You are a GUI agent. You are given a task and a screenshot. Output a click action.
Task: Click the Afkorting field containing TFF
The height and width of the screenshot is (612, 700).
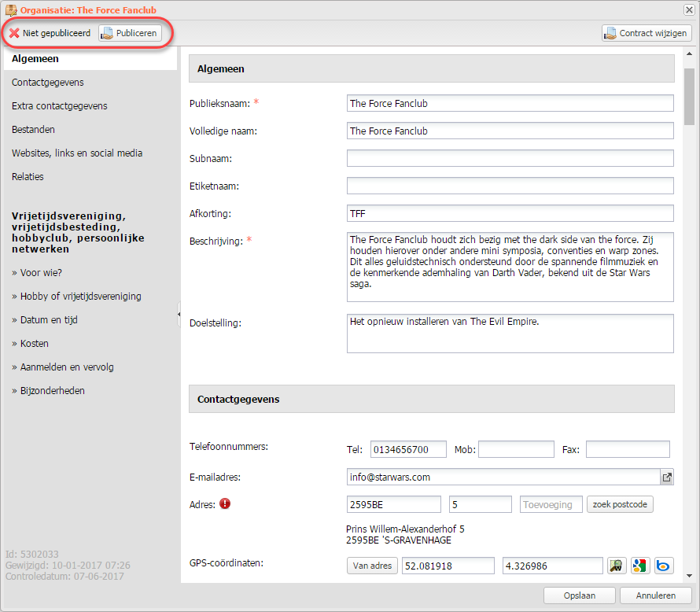[510, 213]
